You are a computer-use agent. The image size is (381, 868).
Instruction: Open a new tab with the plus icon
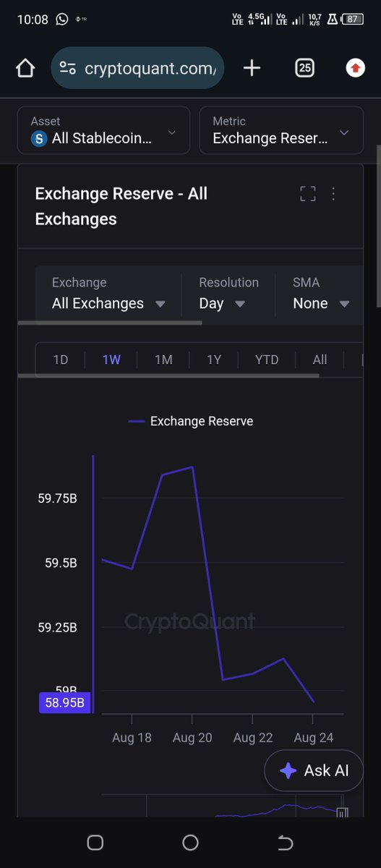[x=252, y=68]
